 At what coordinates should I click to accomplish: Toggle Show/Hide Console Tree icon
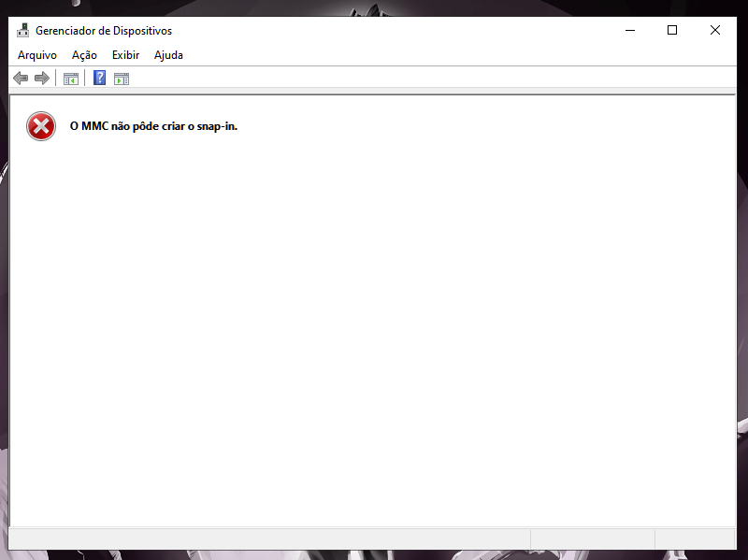(71, 79)
